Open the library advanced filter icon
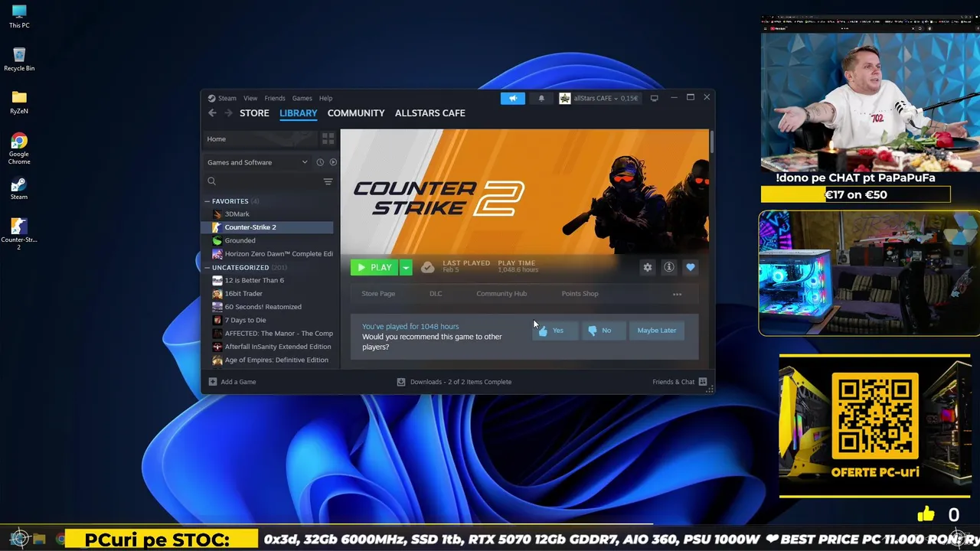 pyautogui.click(x=328, y=181)
